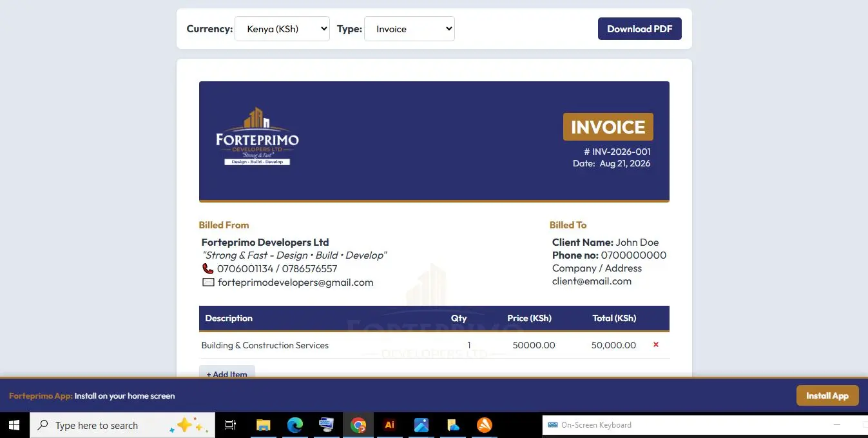Edit the price value 50000.00
Screen dimensions: 868x438
point(534,345)
